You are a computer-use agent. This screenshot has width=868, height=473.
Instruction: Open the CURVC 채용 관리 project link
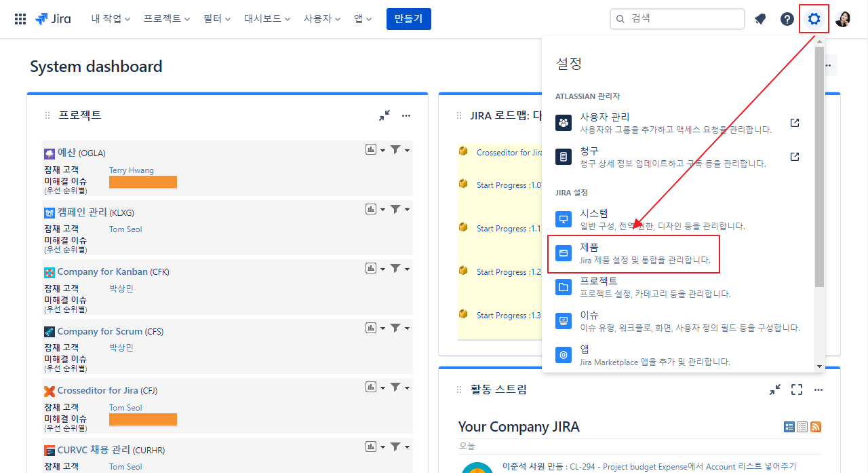[x=94, y=450]
